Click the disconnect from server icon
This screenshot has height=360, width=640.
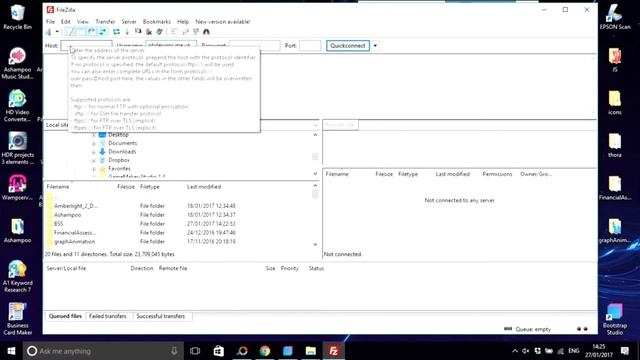tap(149, 32)
